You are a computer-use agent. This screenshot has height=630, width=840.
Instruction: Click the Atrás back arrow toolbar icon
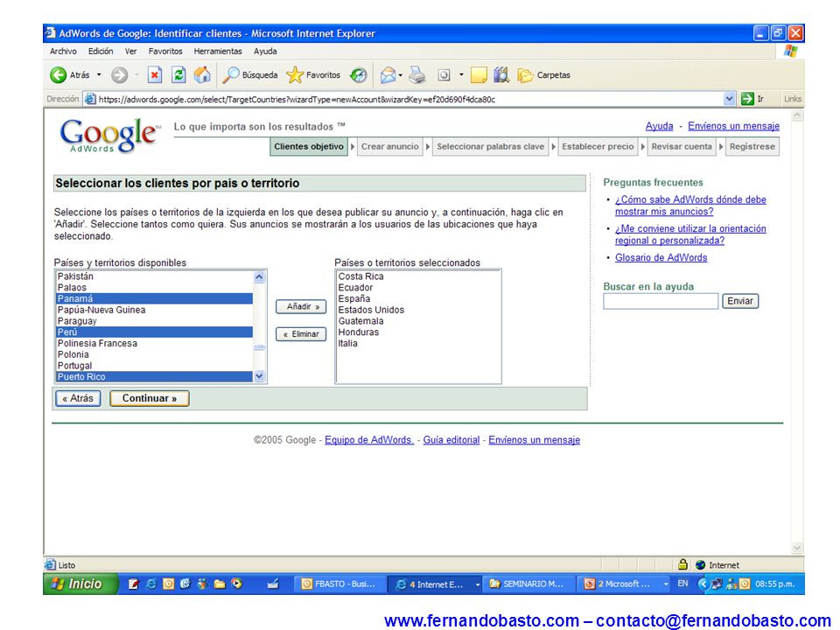(x=58, y=75)
